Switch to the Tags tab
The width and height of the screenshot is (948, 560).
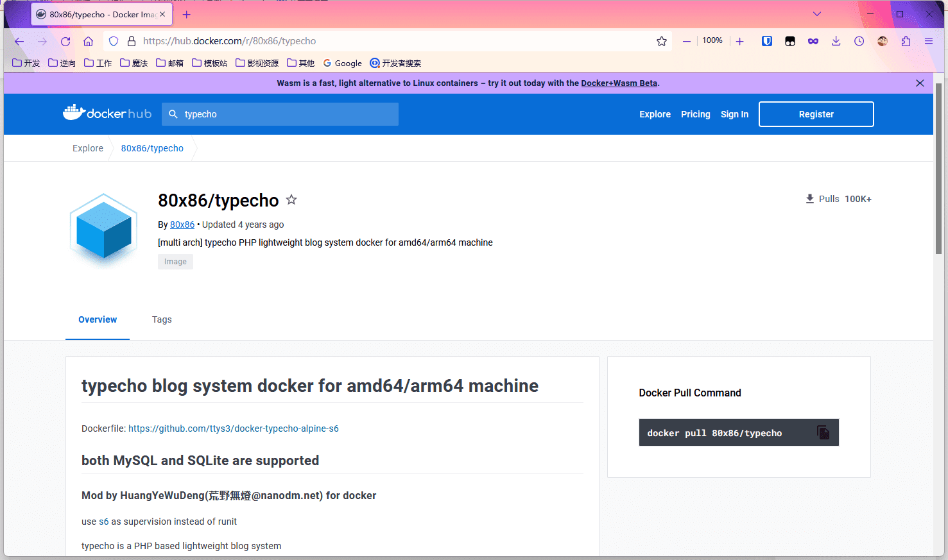pyautogui.click(x=162, y=319)
